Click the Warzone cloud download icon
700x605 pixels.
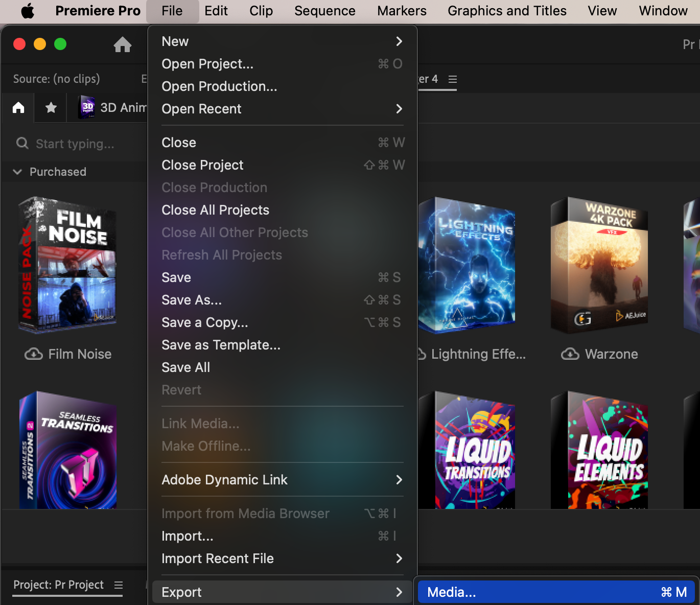point(570,354)
